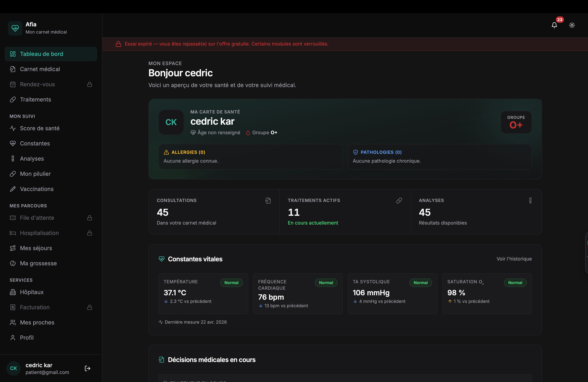The width and height of the screenshot is (588, 382).
Task: Open the notifications bell icon
Action: tap(554, 25)
